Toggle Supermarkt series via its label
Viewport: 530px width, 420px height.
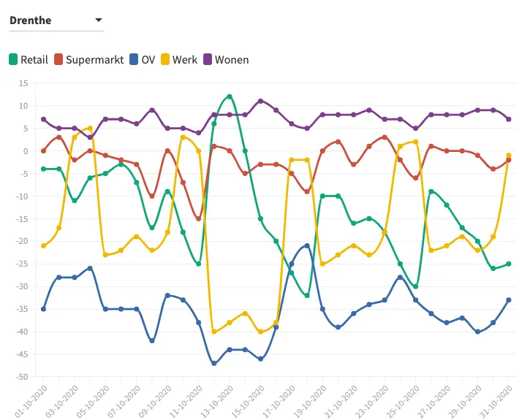(94, 60)
